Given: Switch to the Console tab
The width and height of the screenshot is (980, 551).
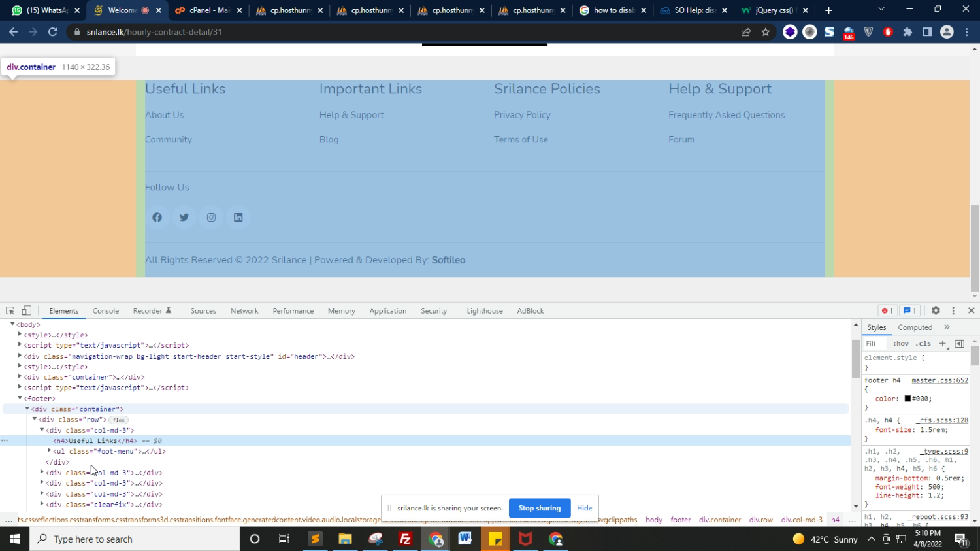Looking at the screenshot, I should coord(105,311).
